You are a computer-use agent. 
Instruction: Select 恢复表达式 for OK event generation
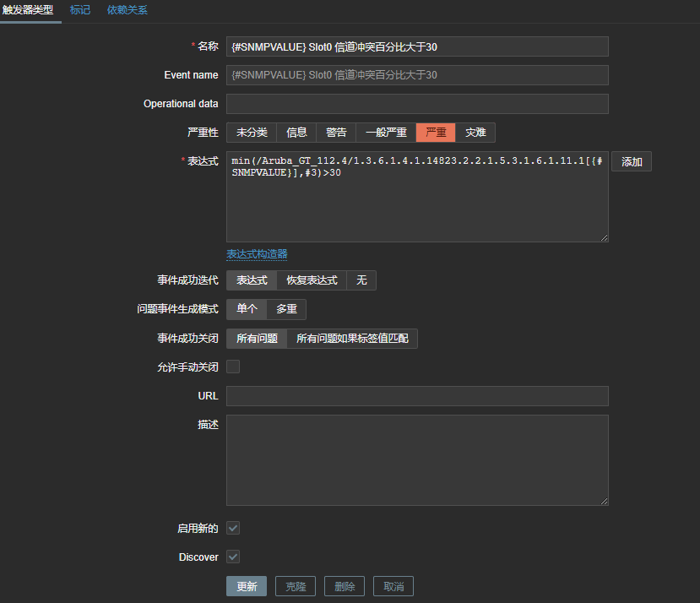click(312, 280)
